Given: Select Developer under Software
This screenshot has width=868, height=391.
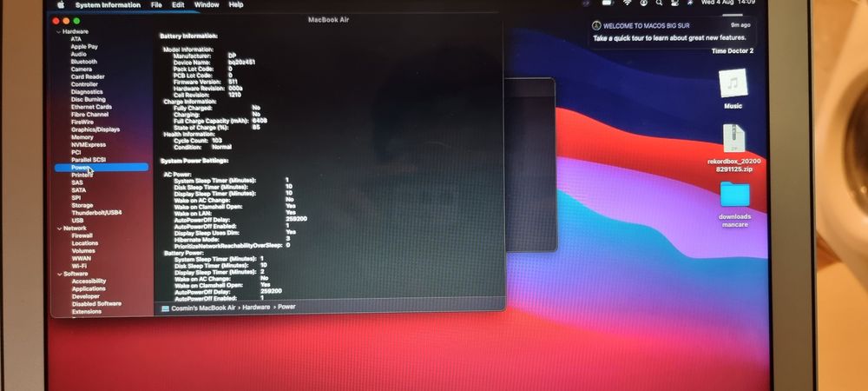Looking at the screenshot, I should (86, 297).
